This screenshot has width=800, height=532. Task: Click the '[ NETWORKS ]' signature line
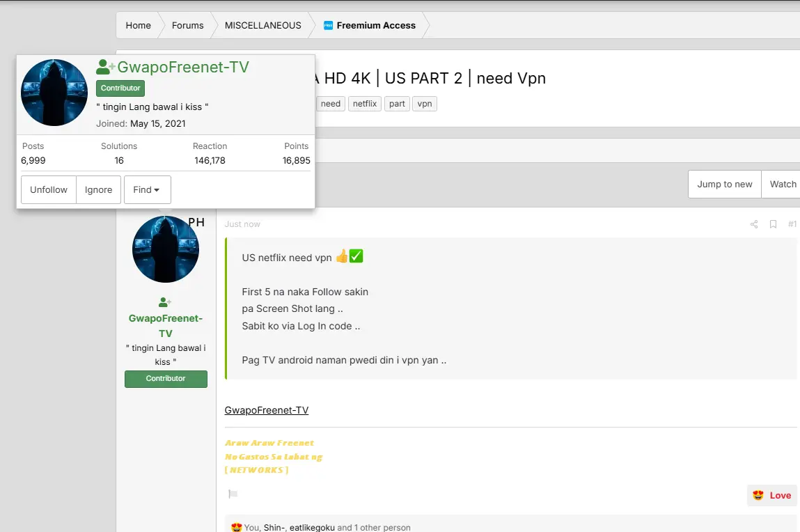[257, 470]
